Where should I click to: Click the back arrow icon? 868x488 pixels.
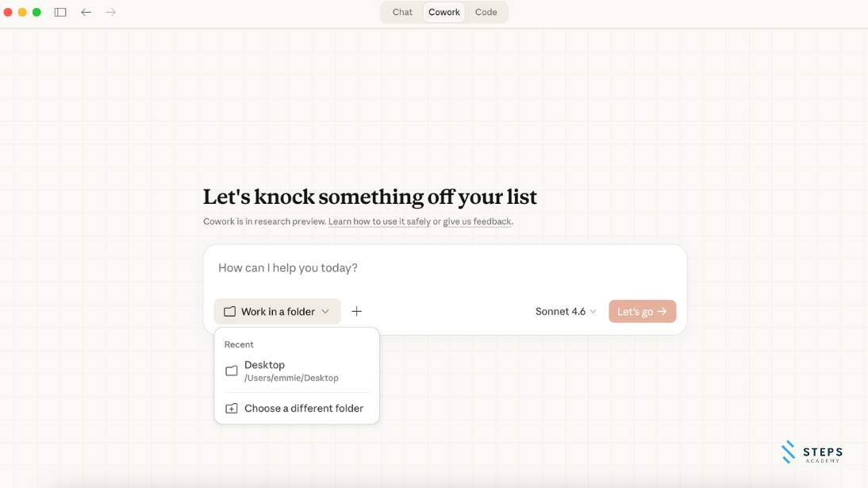coord(86,13)
